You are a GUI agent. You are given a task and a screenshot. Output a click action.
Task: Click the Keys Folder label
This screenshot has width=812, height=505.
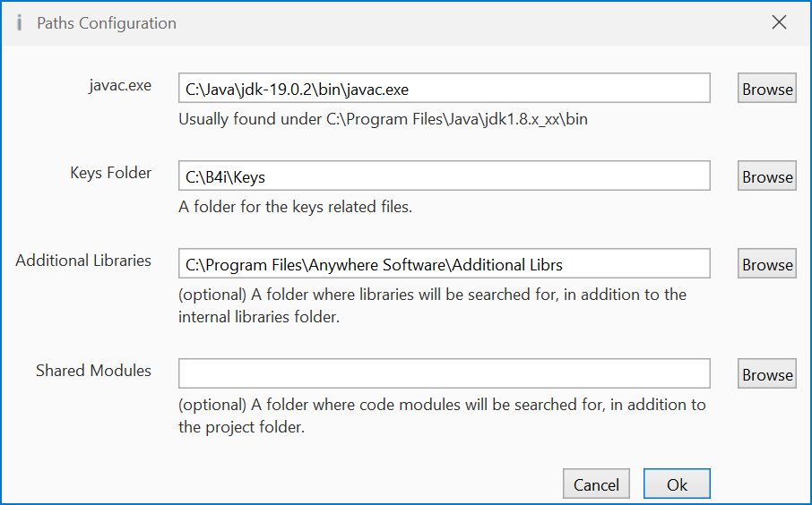(x=111, y=173)
